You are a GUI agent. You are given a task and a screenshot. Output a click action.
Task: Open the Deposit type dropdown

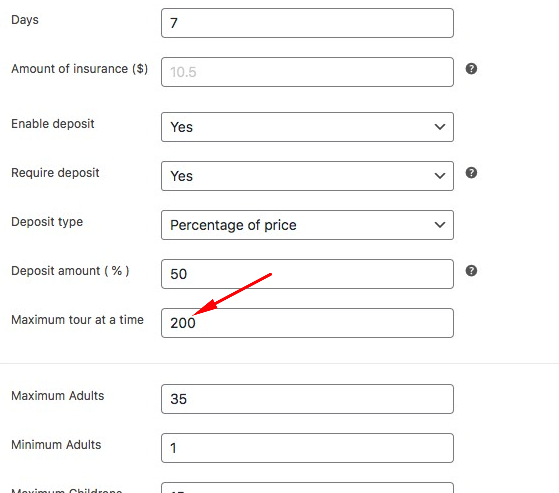coord(307,225)
